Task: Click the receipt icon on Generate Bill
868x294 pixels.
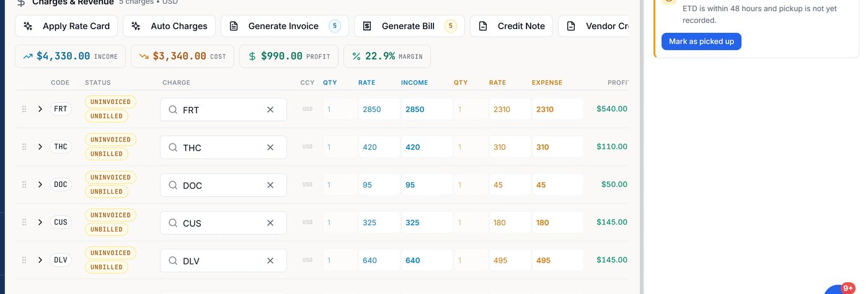Action: pos(367,26)
